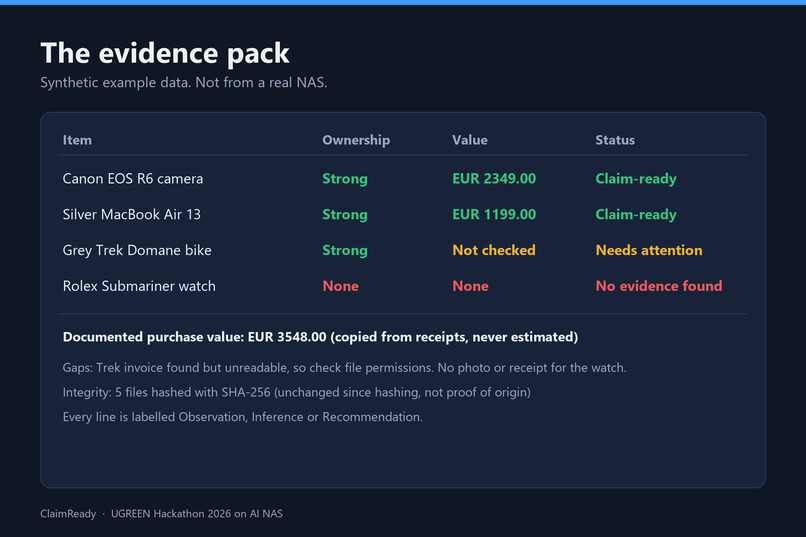Click the 'Canon EOS R6 camera' item cell
Image resolution: width=806 pixels, height=537 pixels.
[x=133, y=179]
